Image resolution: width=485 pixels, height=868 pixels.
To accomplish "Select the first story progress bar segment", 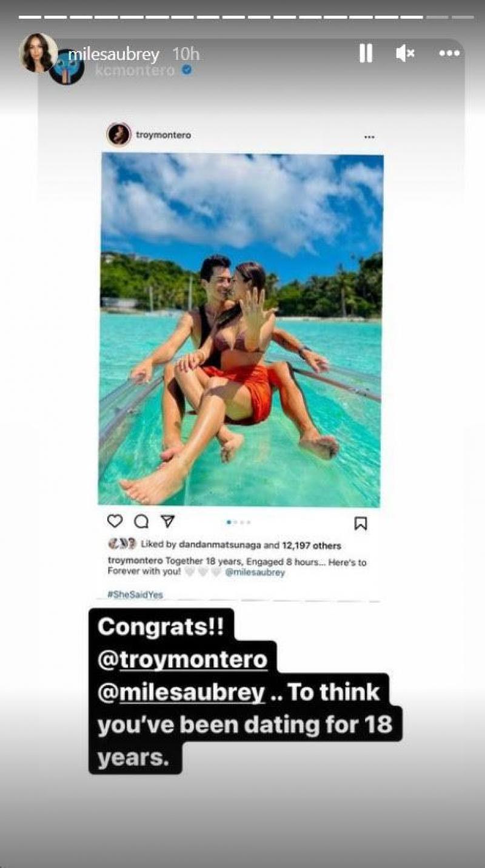I will pos(30,17).
